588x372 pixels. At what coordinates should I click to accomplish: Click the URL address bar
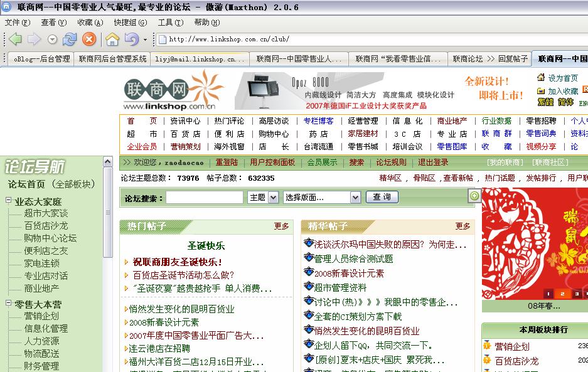[x=372, y=39]
